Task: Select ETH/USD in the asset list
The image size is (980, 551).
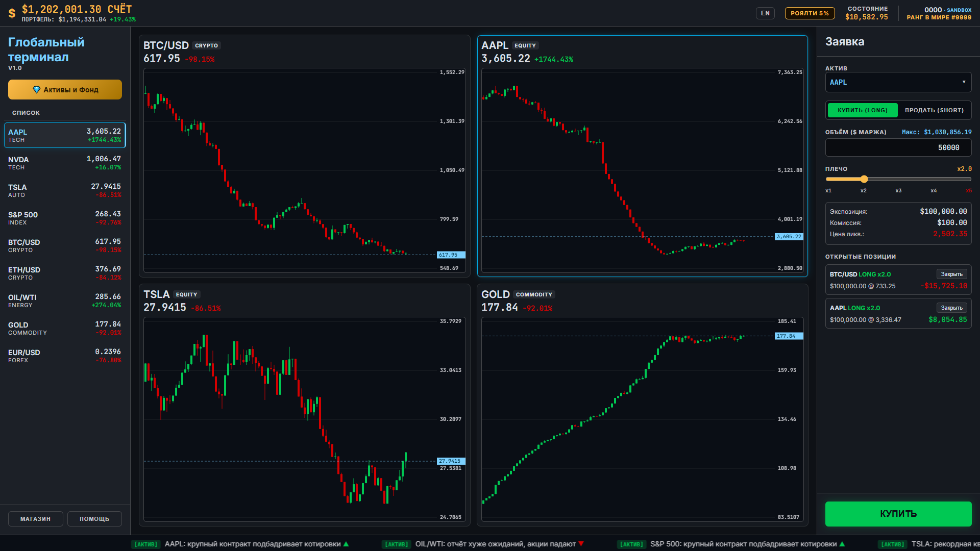Action: pyautogui.click(x=65, y=273)
